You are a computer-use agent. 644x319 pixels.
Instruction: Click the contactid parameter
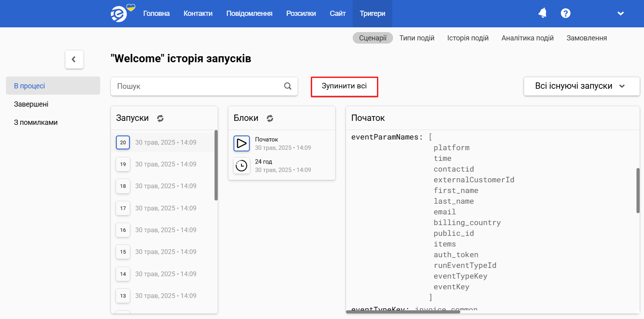(x=454, y=169)
